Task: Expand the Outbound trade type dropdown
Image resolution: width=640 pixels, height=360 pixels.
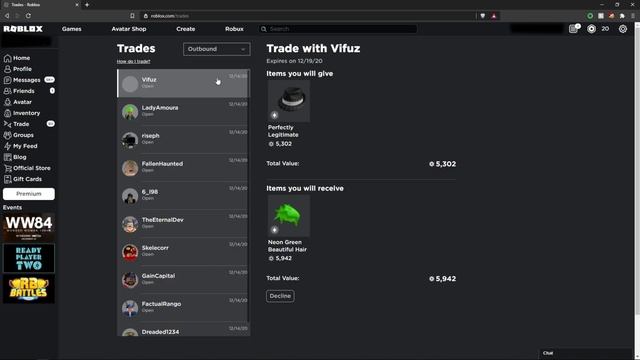Action: [x=216, y=49]
